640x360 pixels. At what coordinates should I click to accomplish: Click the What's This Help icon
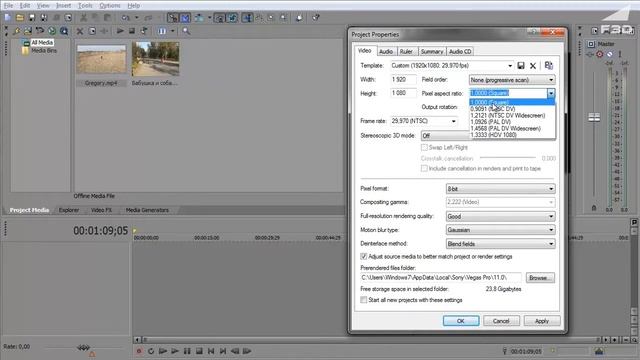coord(316,18)
